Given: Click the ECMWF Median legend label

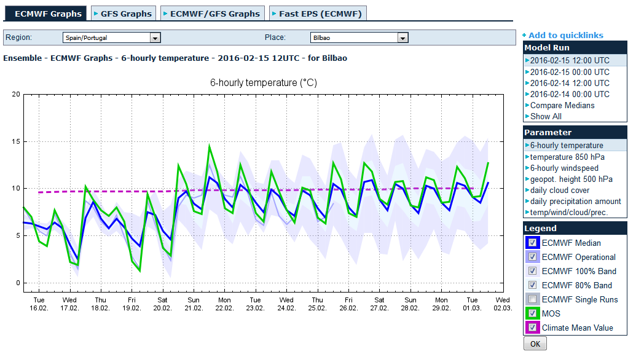Looking at the screenshot, I should tap(571, 243).
